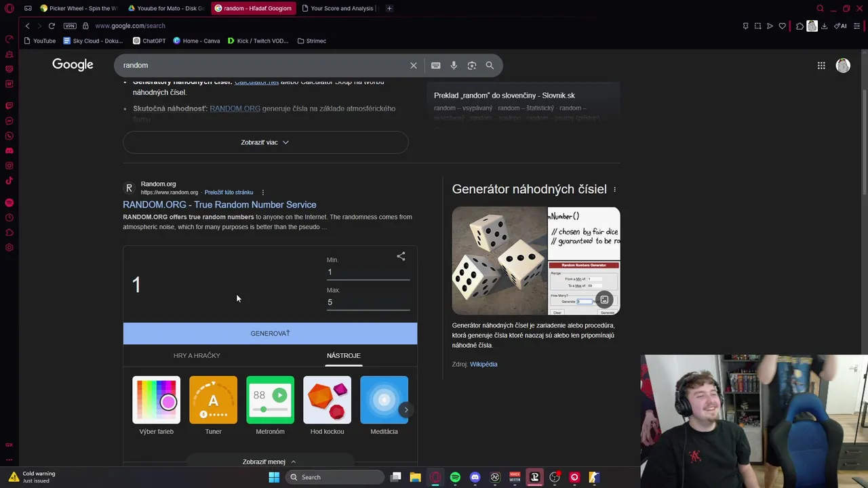Open the RANDOM.ORG link in AI overview
This screenshot has width=868, height=488.
(235, 108)
